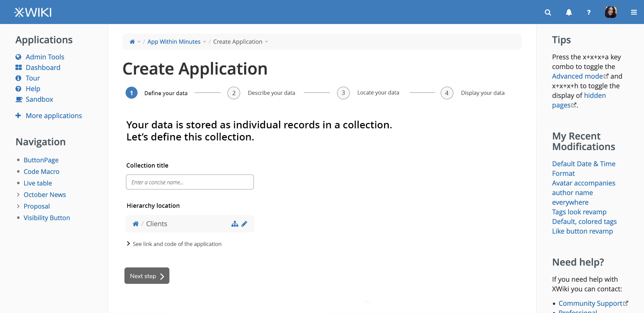The image size is (644, 313).
Task: Open the hierarchy tree picker icon
Action: [235, 224]
